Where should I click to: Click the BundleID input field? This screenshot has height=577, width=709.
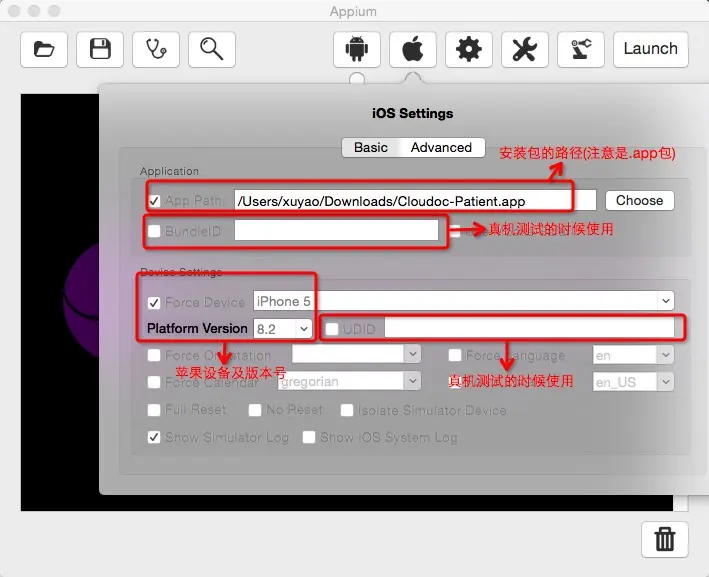click(x=336, y=231)
